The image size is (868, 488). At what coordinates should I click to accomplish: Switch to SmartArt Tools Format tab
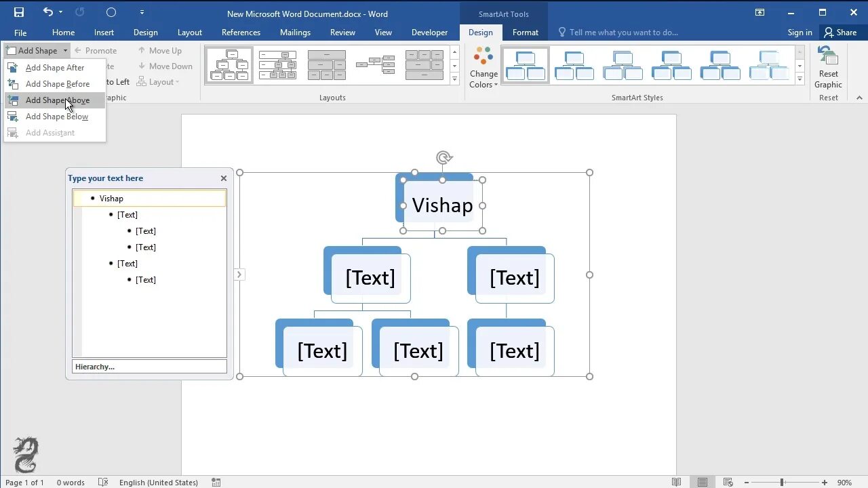(x=526, y=33)
